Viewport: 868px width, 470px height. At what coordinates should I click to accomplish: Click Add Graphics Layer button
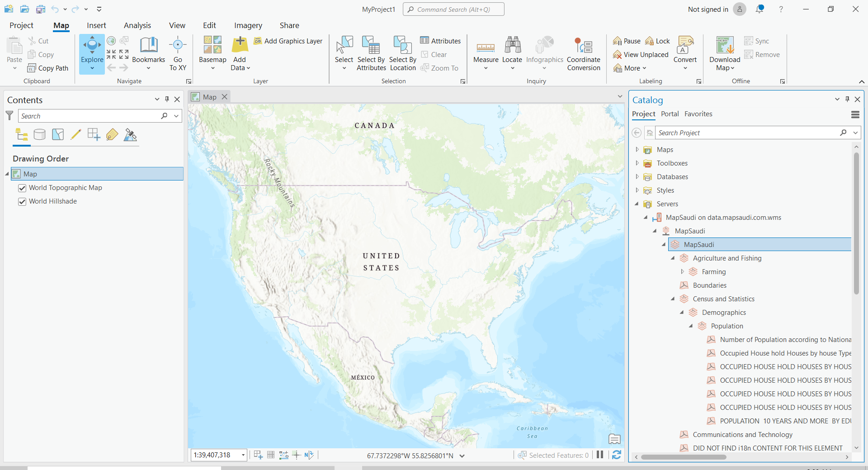pyautogui.click(x=288, y=41)
